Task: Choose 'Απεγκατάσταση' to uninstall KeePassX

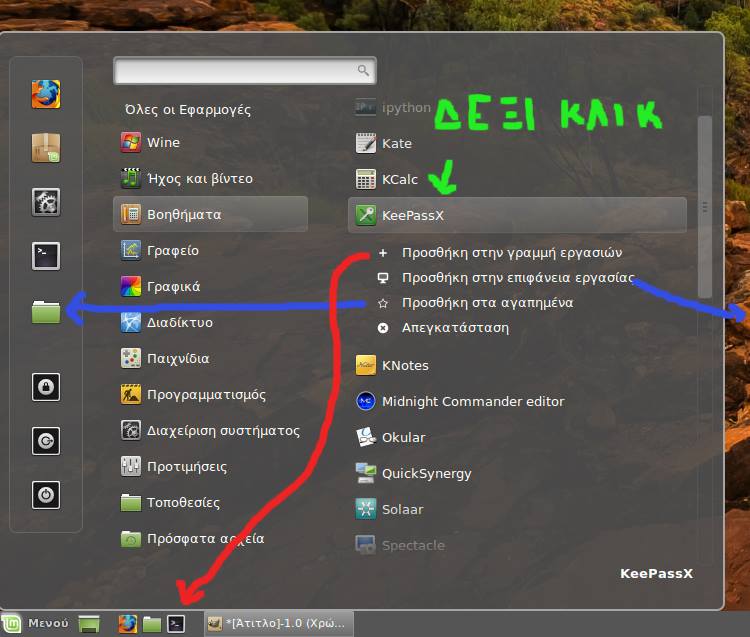Action: tap(455, 328)
